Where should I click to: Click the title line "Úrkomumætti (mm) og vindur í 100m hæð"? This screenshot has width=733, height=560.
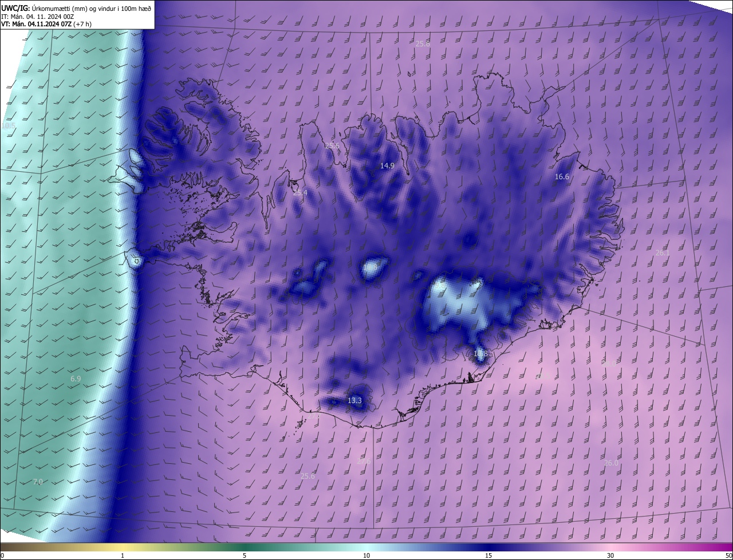[x=93, y=8]
